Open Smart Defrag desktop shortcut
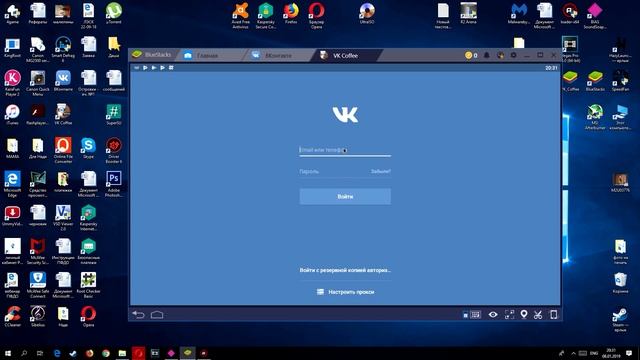Screen dimensions: 640x360 point(63,49)
